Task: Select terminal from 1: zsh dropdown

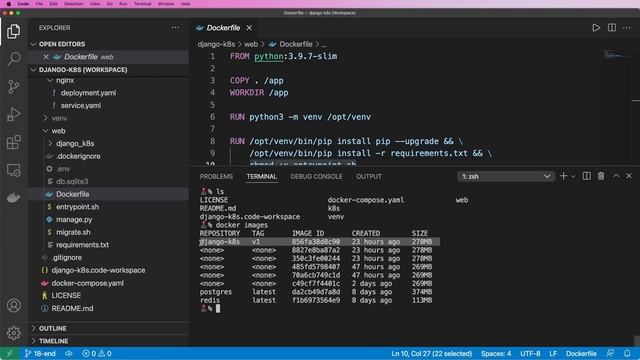Action: coord(505,176)
